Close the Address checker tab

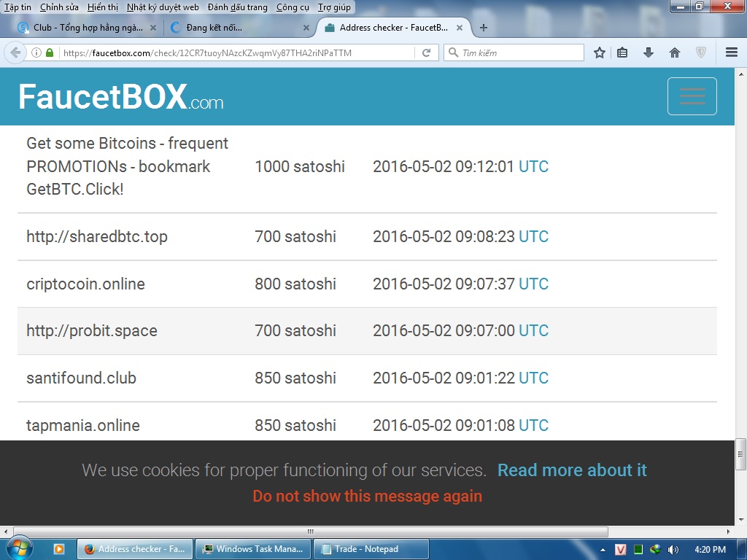point(460,28)
